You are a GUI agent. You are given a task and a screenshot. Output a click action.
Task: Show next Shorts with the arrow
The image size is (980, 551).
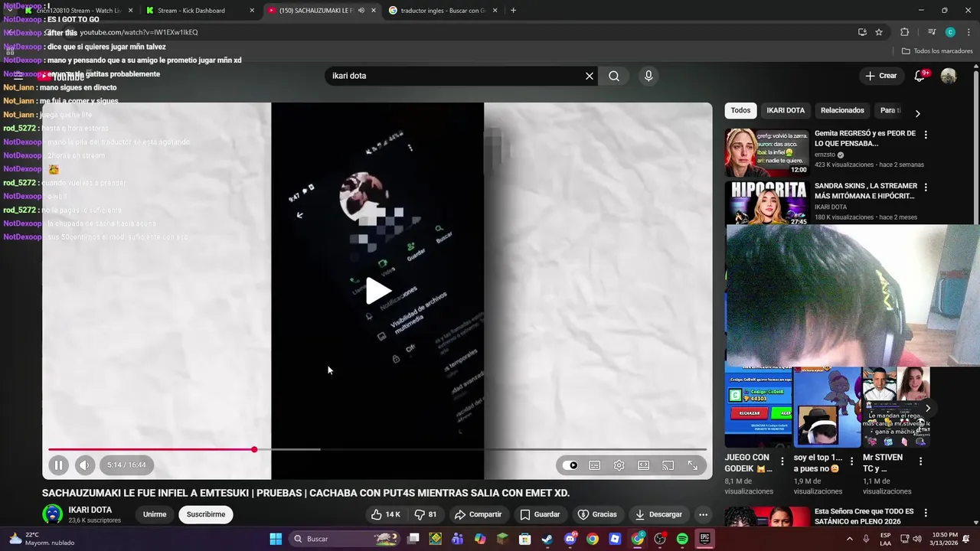pyautogui.click(x=928, y=408)
